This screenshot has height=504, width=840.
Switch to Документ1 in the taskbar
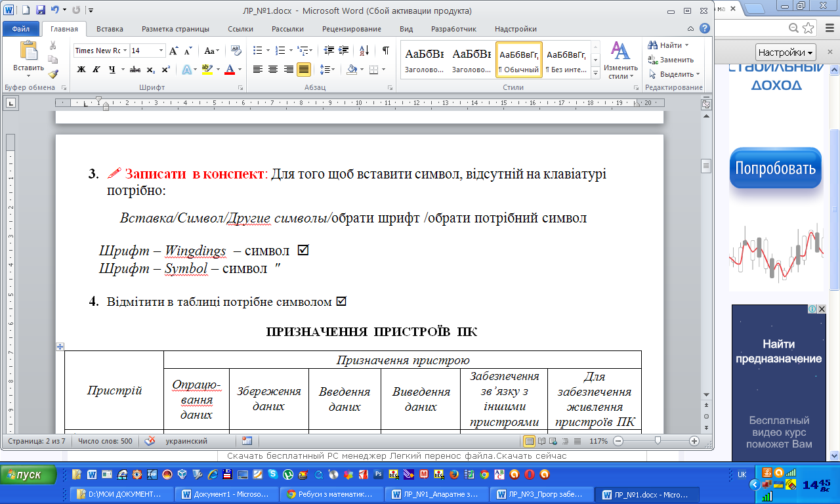click(x=226, y=494)
